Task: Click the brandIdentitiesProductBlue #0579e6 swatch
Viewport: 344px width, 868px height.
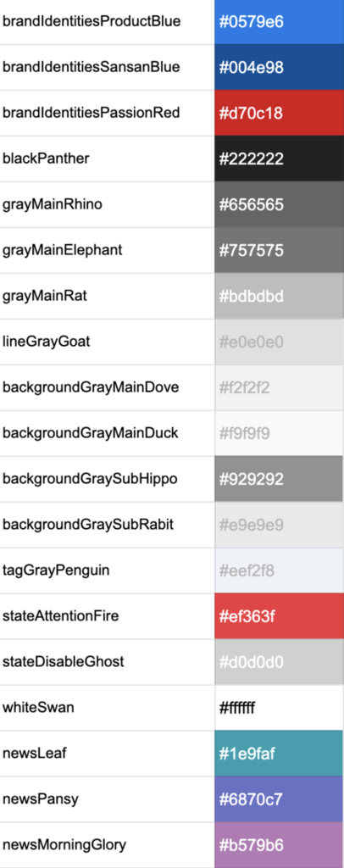Action: [280, 22]
